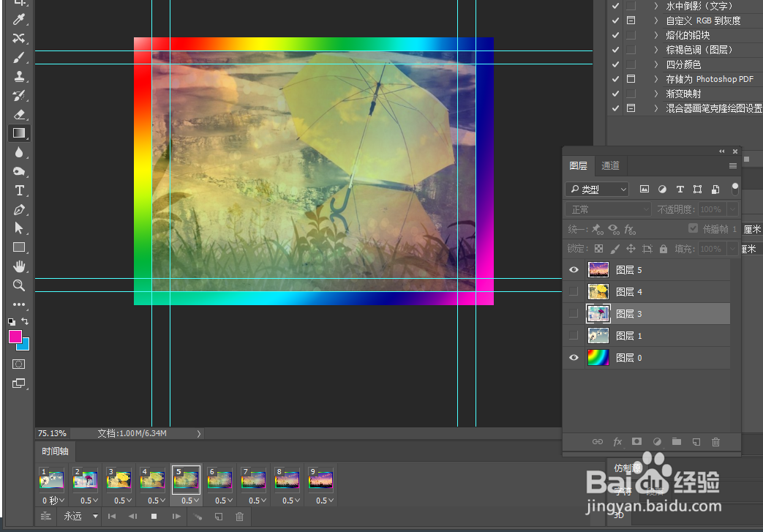
Task: Select the Type tool
Action: (x=19, y=190)
